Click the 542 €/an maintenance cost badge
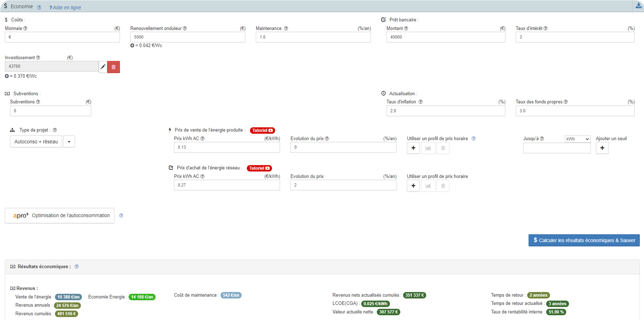Viewport: 644px width, 322px height. [x=231, y=295]
